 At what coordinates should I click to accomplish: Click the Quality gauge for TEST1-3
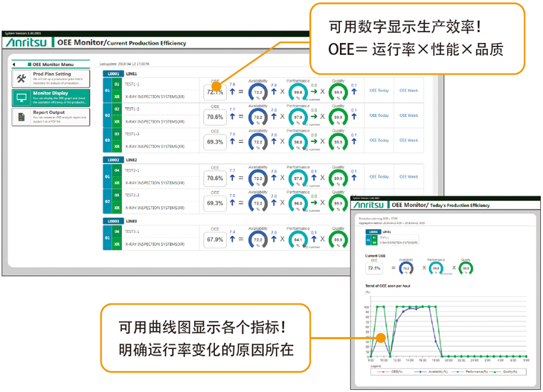[x=338, y=142]
